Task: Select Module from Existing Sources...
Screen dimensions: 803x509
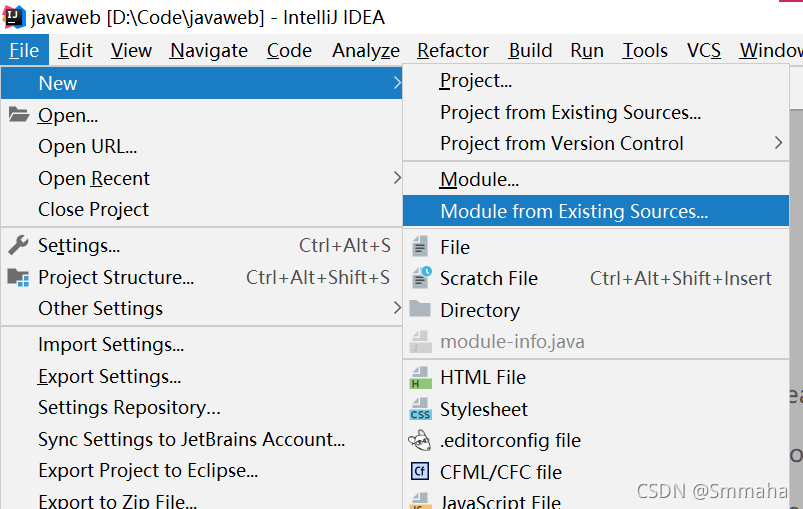Action: click(x=596, y=211)
